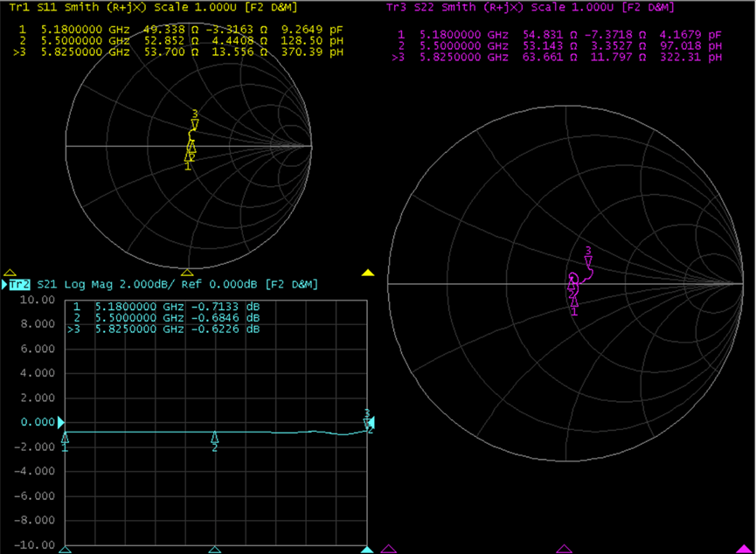Click the highlighted Tr2 active trace label
Viewport: 756px width, 554px height.
[x=19, y=285]
